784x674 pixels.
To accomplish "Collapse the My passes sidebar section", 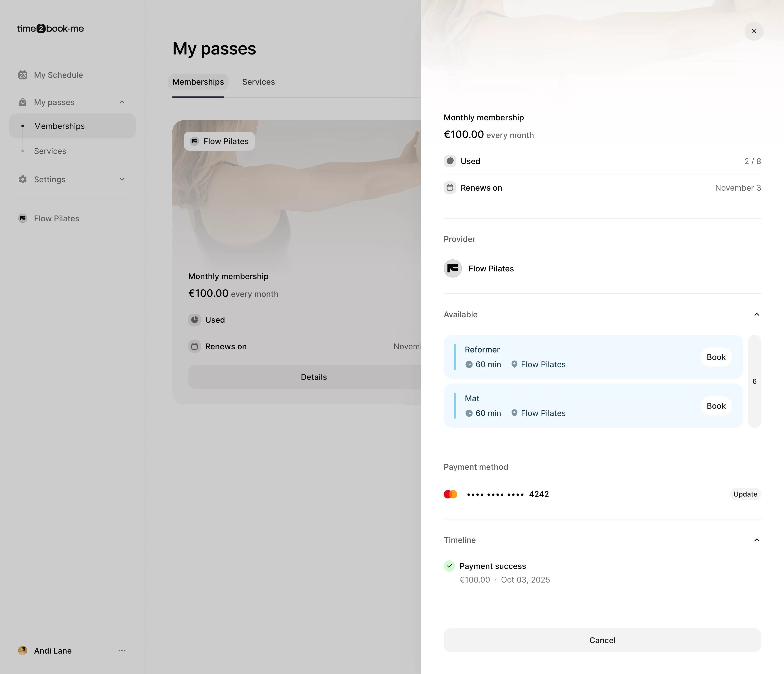I will coord(122,102).
